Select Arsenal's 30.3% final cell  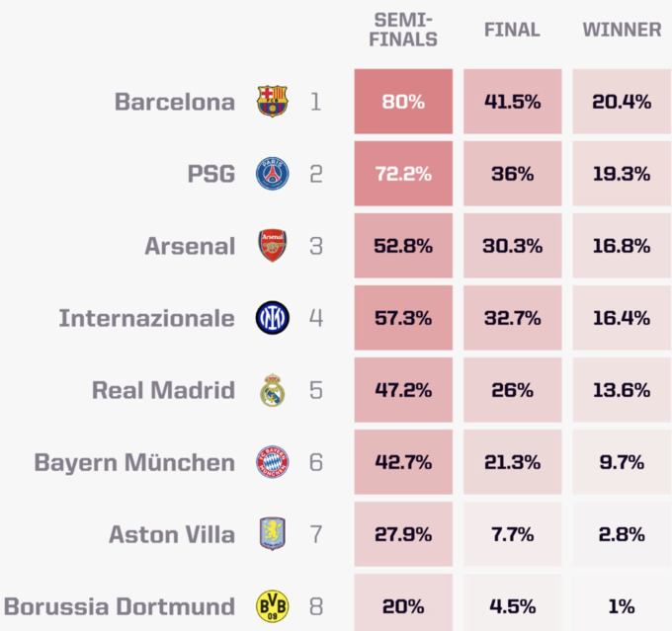coord(512,246)
